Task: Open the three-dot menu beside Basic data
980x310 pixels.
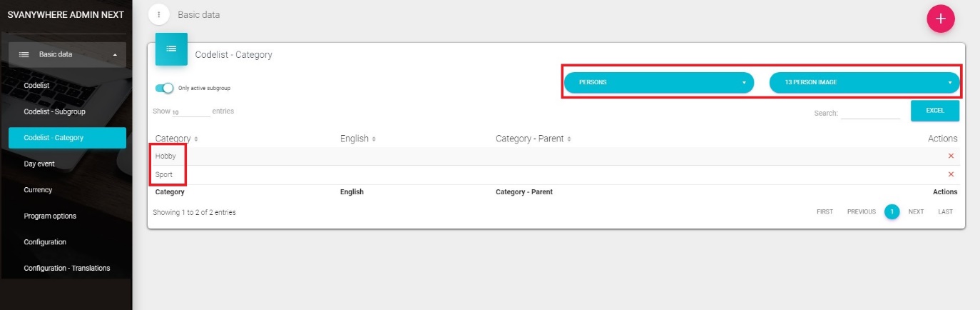Action: pyautogui.click(x=158, y=14)
